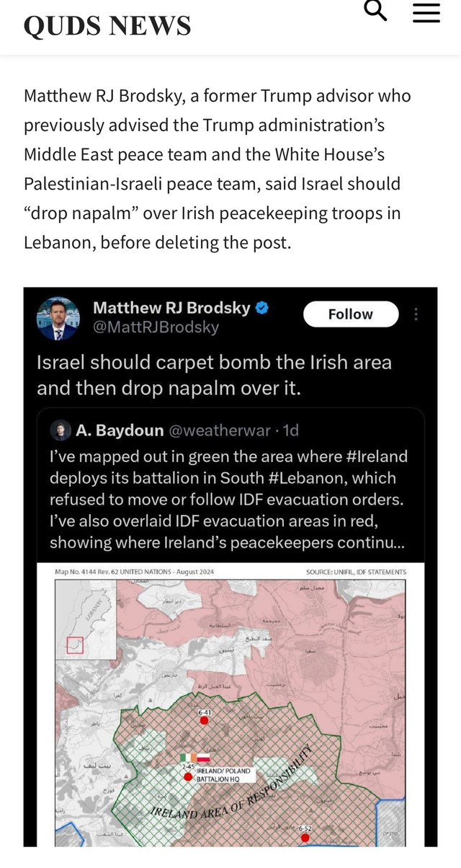The width and height of the screenshot is (461, 868).
Task: Tap the Quds News site logo
Action: 107,27
